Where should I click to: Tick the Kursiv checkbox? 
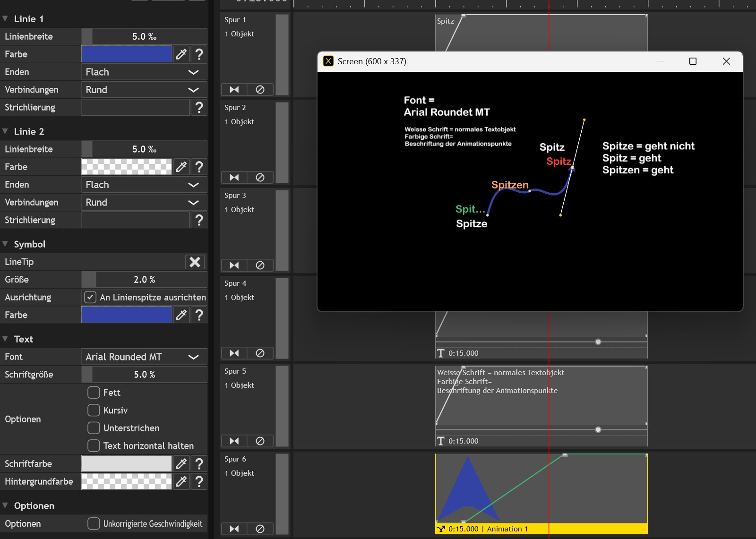pyautogui.click(x=94, y=410)
